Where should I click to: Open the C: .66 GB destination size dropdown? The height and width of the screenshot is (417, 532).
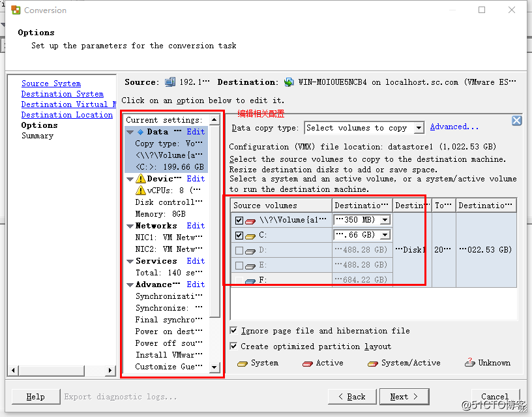pos(385,235)
